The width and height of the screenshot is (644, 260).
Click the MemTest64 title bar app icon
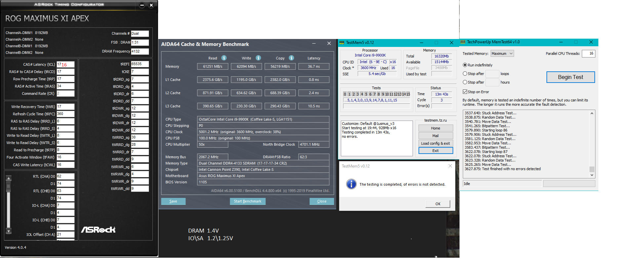click(x=463, y=42)
